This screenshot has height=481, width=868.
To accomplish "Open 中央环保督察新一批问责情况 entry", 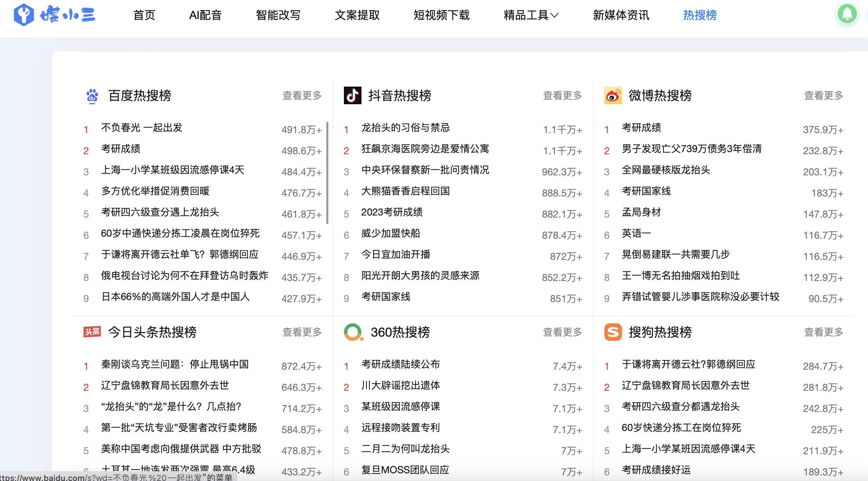I will [x=425, y=170].
